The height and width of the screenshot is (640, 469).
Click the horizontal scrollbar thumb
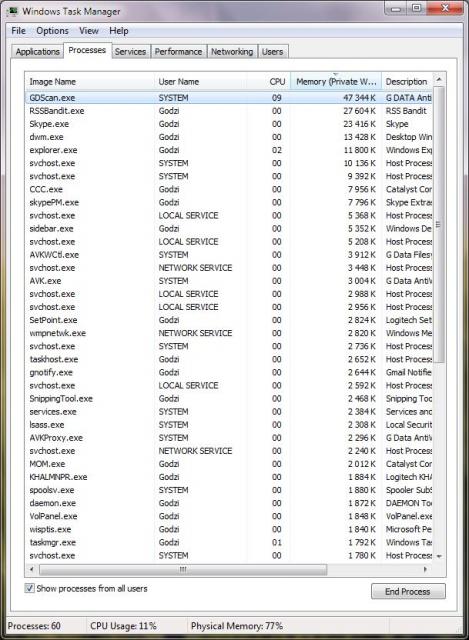(x=183, y=569)
